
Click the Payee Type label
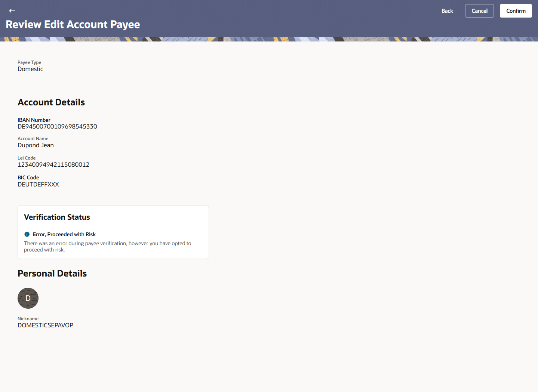point(29,62)
